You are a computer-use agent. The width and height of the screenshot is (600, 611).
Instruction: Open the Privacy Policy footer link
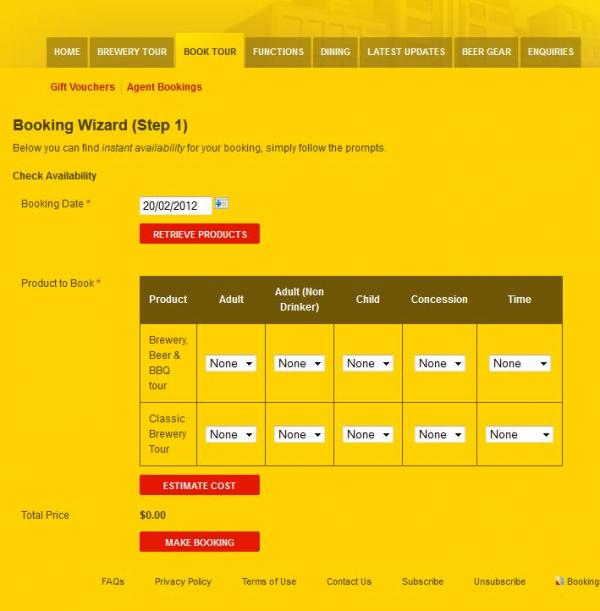[x=183, y=582]
